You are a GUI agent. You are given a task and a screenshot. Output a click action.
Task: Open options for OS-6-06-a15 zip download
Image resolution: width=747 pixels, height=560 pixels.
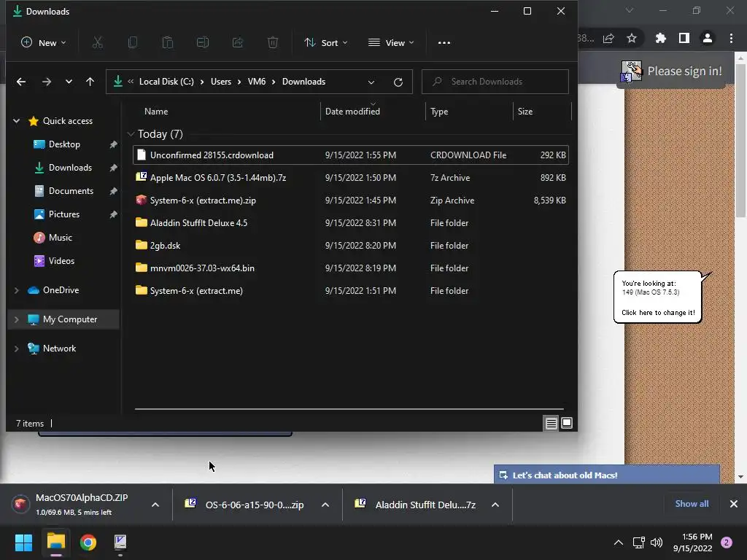coord(325,505)
